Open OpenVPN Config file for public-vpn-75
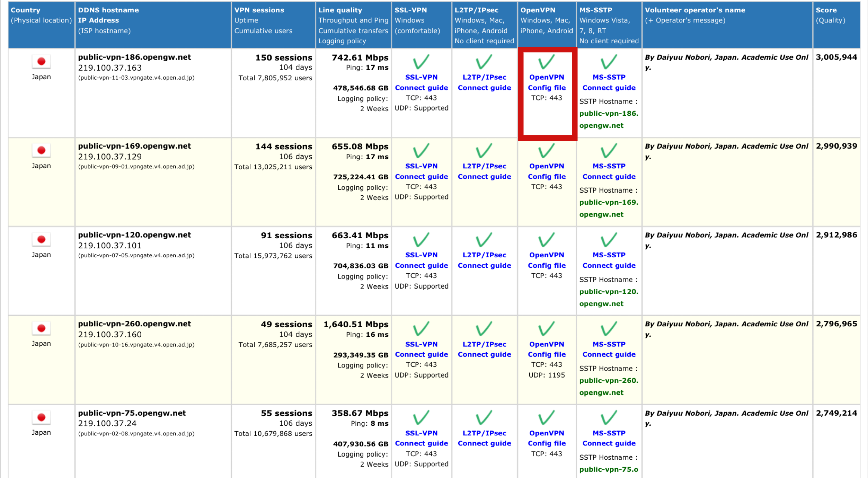868x478 pixels. (547, 438)
